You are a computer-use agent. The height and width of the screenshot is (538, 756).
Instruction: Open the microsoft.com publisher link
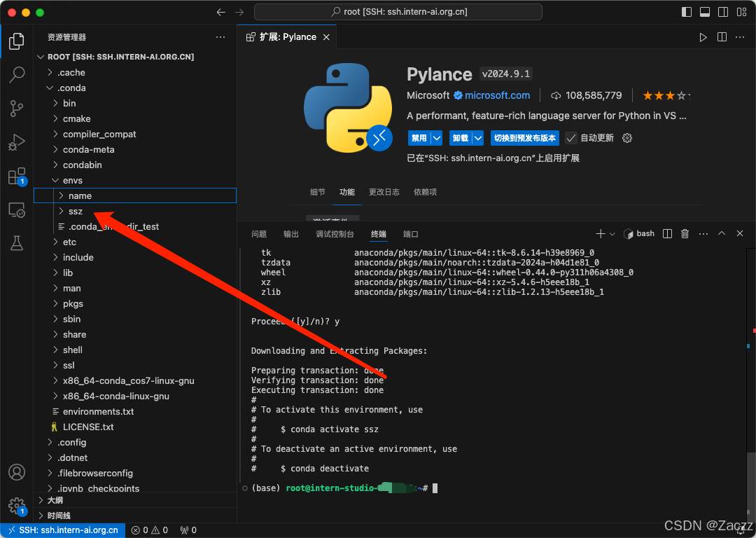point(497,95)
